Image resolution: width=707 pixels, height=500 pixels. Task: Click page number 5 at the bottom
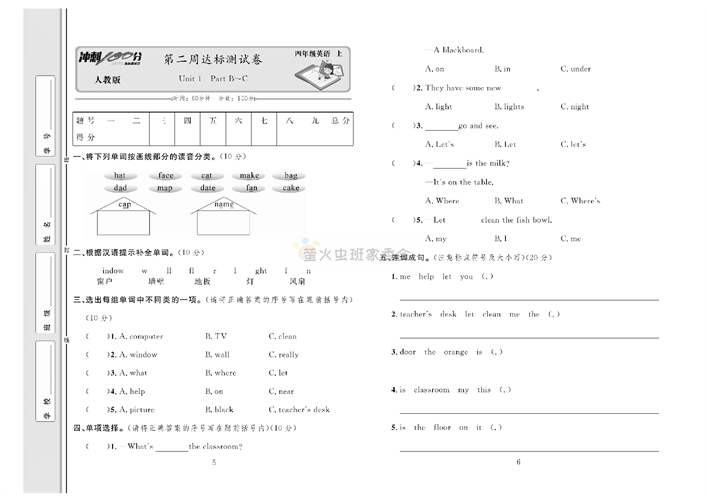point(214,462)
